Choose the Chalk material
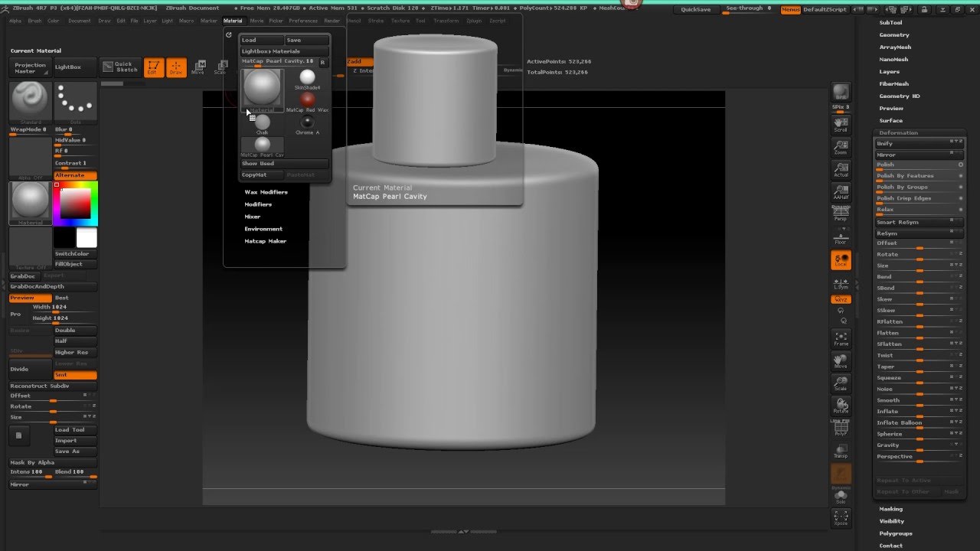Viewport: 980px width, 551px height. tap(263, 124)
